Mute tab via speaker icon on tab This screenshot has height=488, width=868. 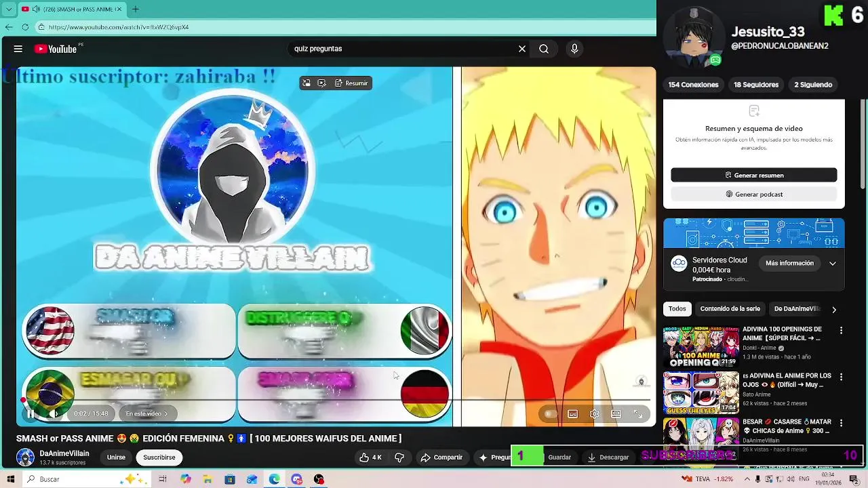click(x=35, y=9)
